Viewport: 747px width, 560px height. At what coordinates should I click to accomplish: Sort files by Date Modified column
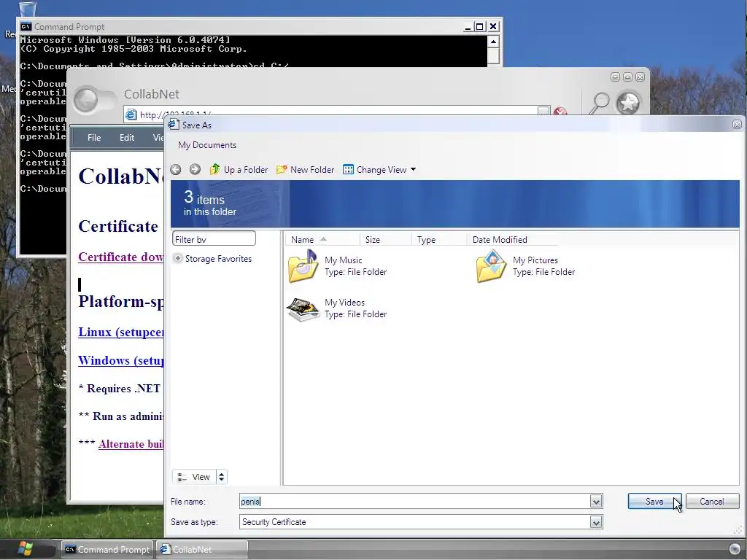click(512, 239)
